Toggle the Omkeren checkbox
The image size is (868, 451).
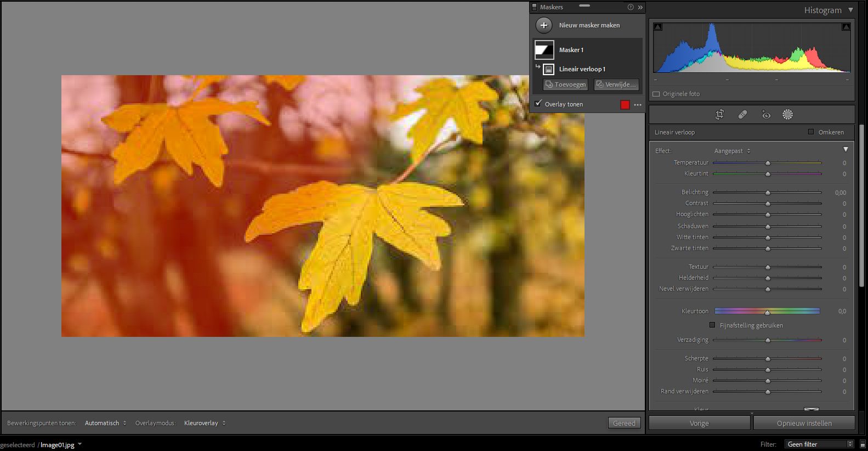(x=811, y=132)
